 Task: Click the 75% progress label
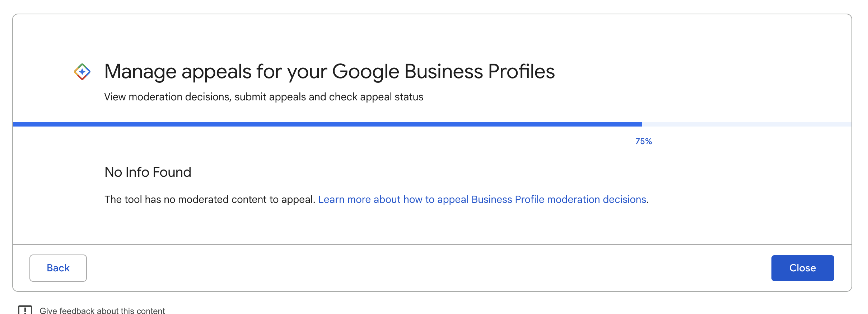pos(643,141)
